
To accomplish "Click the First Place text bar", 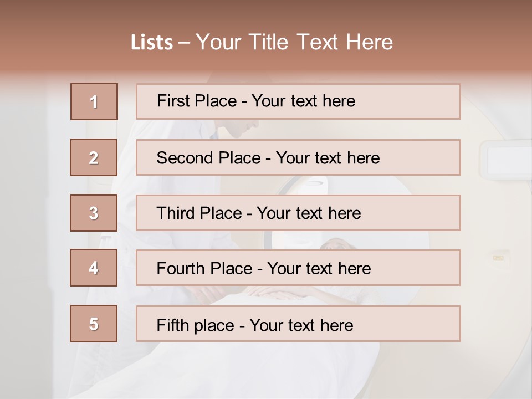I will 298,101.
